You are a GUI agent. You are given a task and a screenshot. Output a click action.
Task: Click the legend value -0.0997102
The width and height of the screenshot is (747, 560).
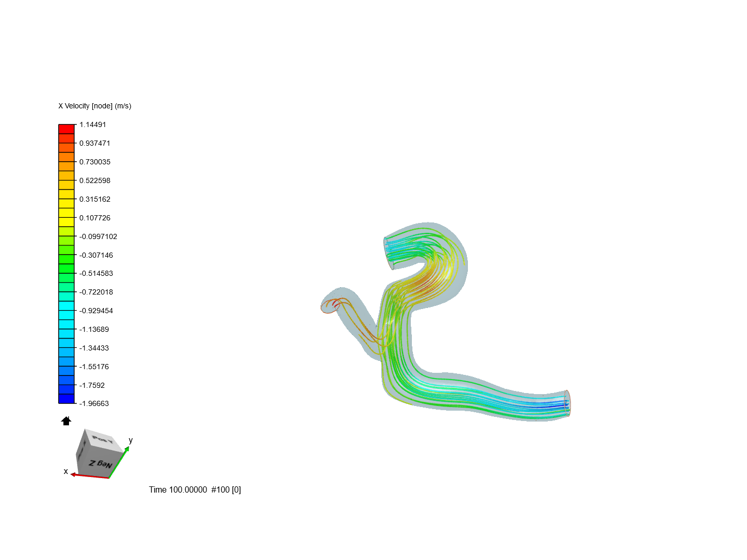pos(98,236)
